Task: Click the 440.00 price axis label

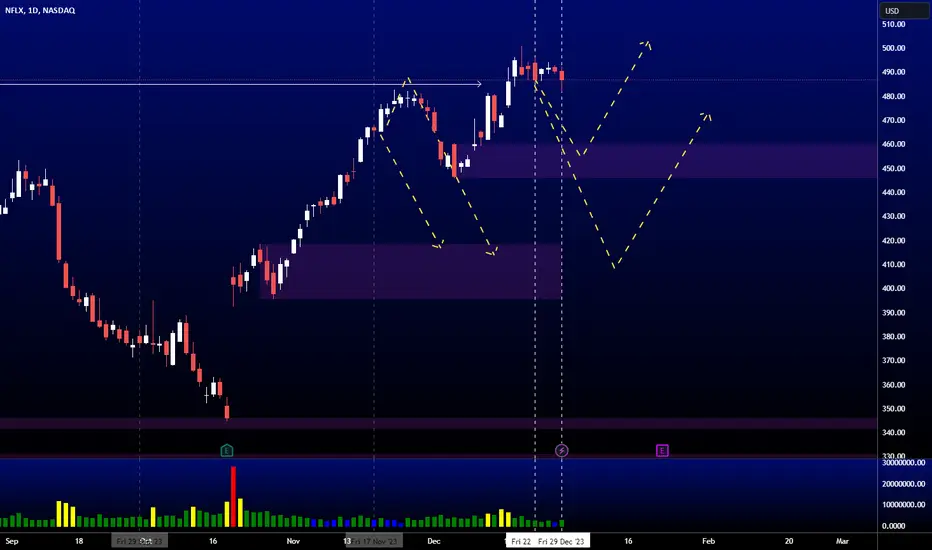Action: [893, 192]
